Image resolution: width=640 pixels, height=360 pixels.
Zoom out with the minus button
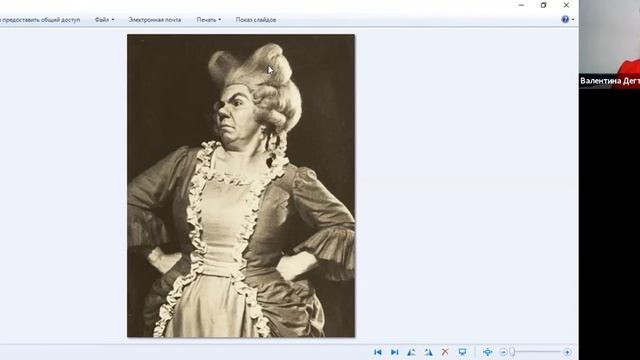[504, 352]
